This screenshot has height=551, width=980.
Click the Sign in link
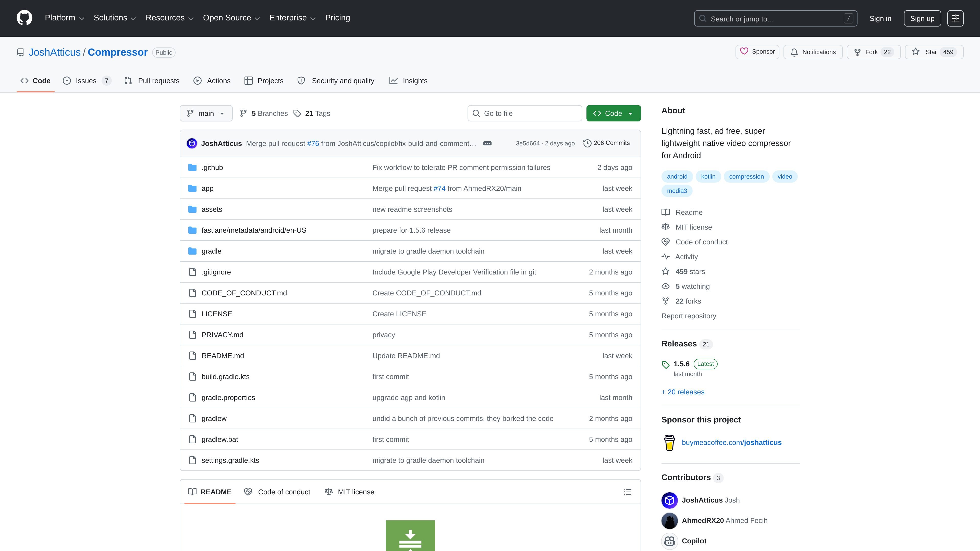880,18
